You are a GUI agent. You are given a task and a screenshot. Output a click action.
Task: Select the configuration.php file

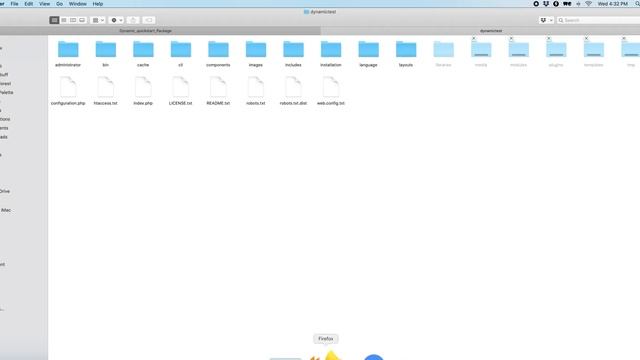point(68,87)
